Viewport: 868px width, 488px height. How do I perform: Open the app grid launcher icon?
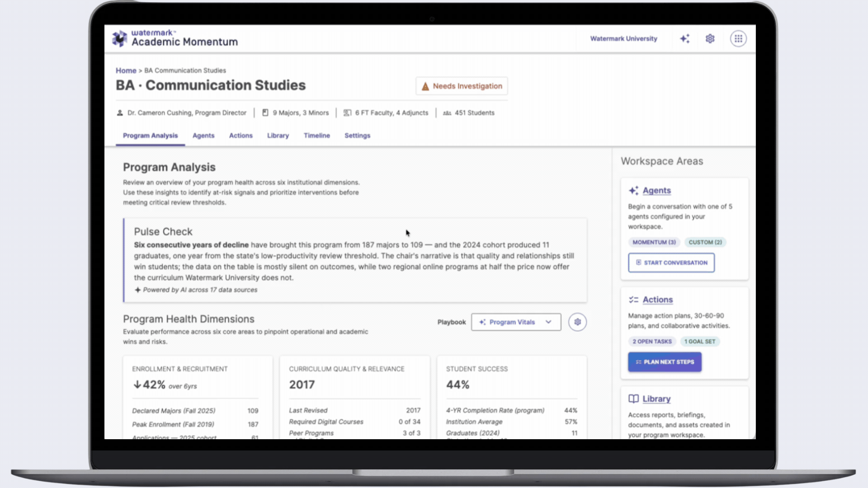coord(738,39)
